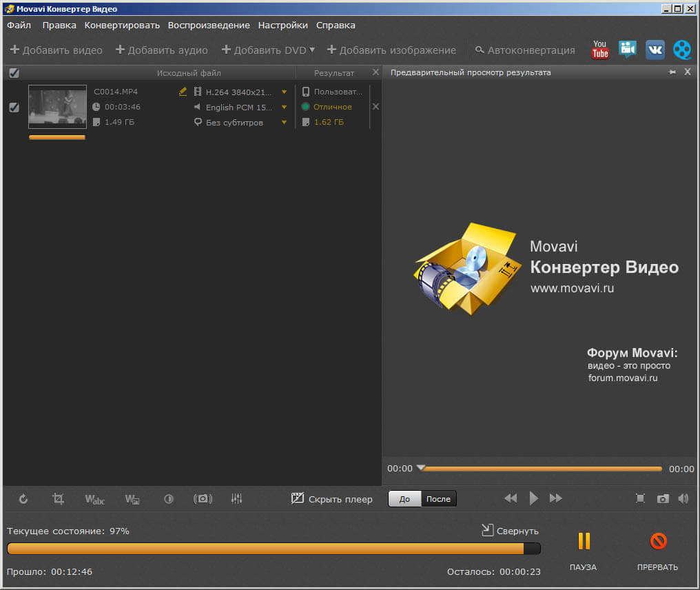Click the volume speaker icon

tap(683, 498)
